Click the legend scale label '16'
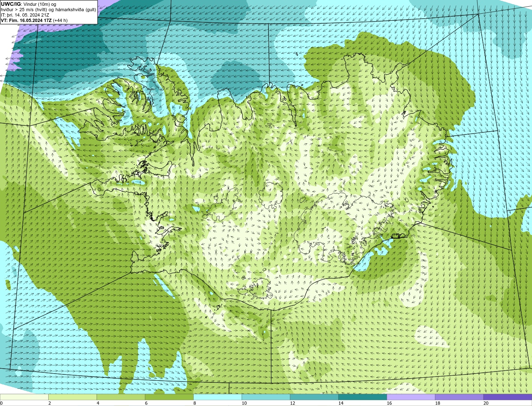Image resolution: width=532 pixels, height=406 pixels. click(x=389, y=403)
